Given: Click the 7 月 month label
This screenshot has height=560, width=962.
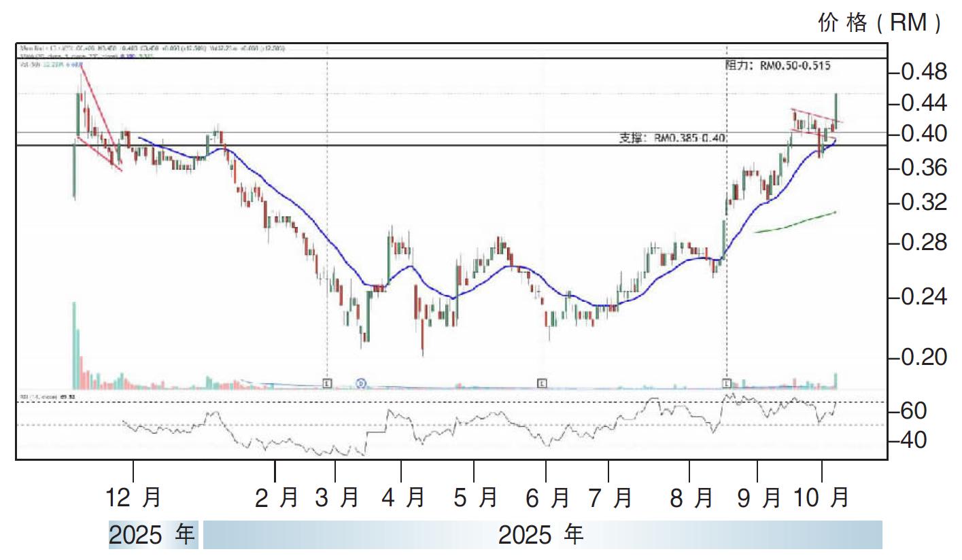Looking at the screenshot, I should point(609,498).
